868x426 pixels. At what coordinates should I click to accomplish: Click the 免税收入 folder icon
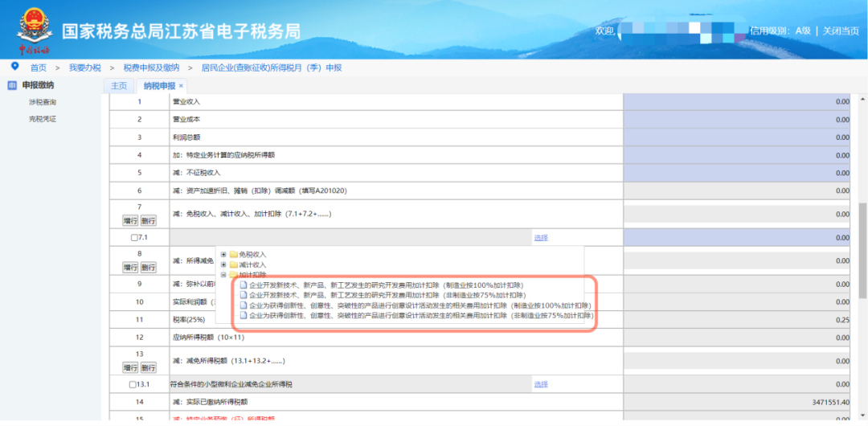234,254
